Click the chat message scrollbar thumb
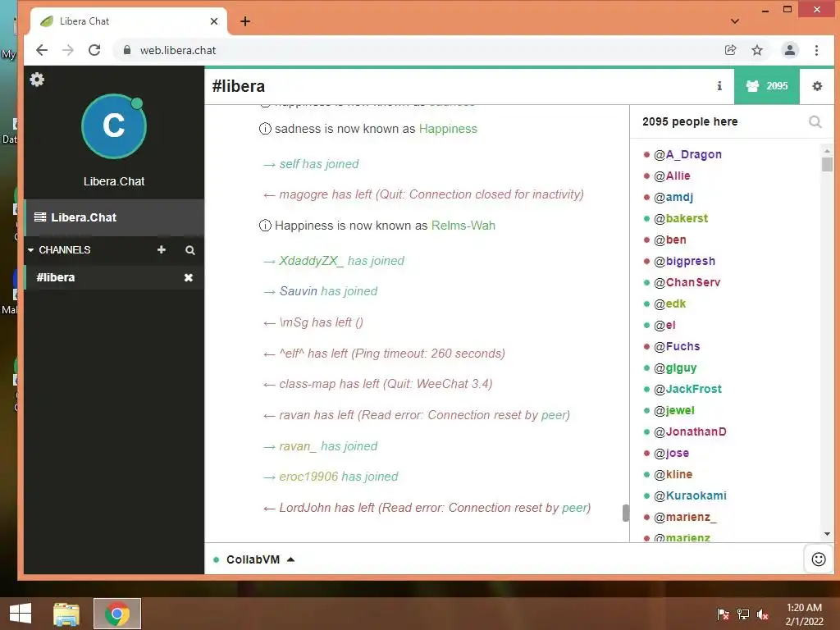Viewport: 840px width, 630px height. tap(625, 513)
